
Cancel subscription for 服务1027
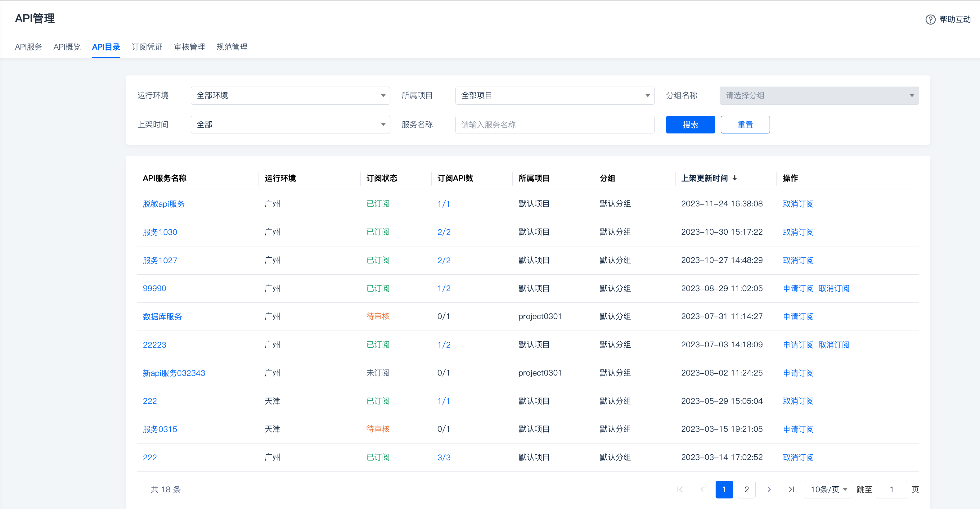(798, 260)
